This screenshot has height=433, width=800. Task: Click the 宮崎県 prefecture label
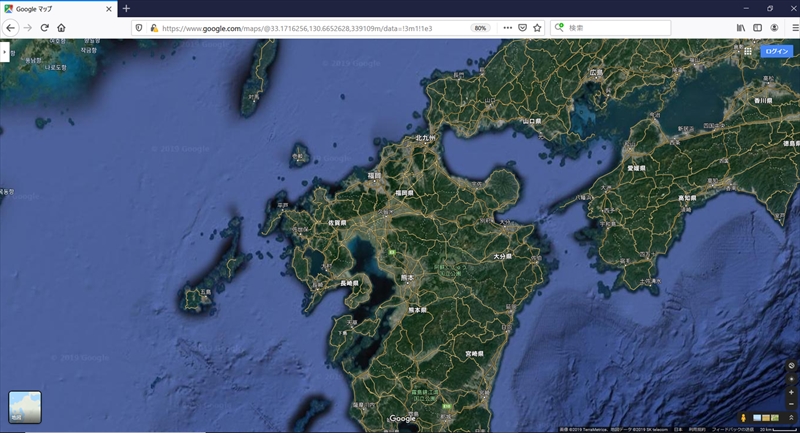point(474,353)
